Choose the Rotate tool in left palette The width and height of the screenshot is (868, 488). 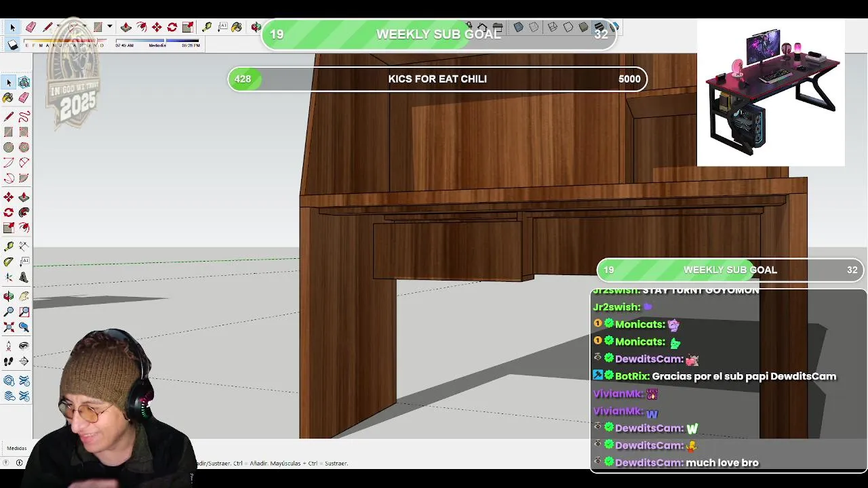click(9, 212)
